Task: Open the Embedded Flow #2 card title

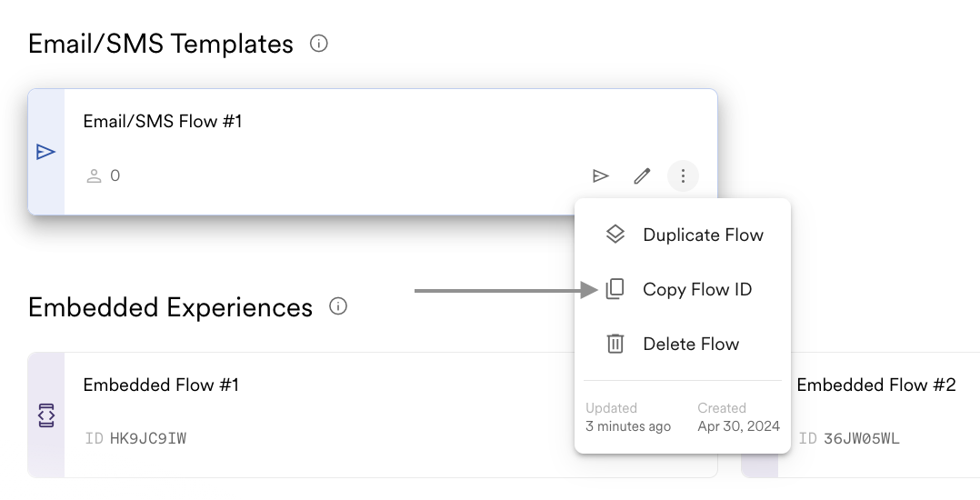Action: 876,385
